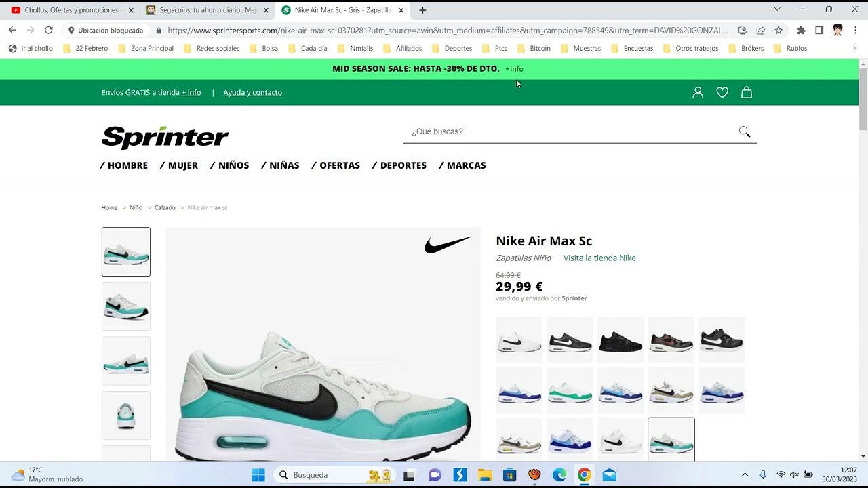Open the Bitcoin bookmarks folder
Viewport: 868px width, 488px height.
tap(534, 48)
